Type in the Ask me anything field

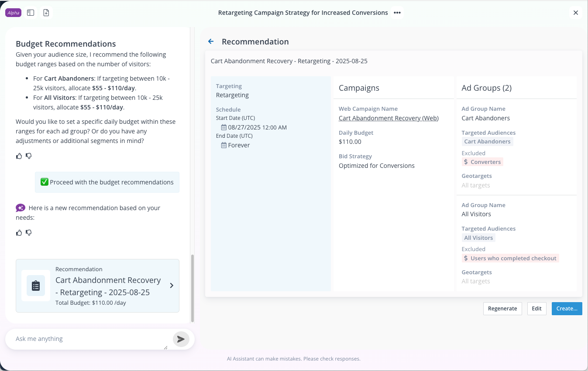pyautogui.click(x=89, y=339)
